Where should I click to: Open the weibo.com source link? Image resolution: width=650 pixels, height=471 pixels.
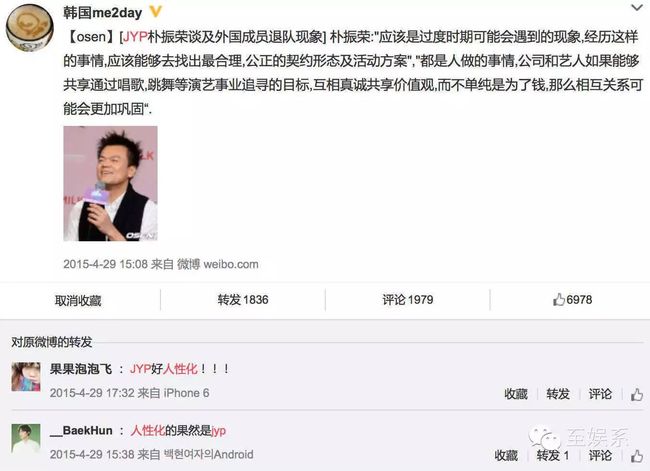230,264
